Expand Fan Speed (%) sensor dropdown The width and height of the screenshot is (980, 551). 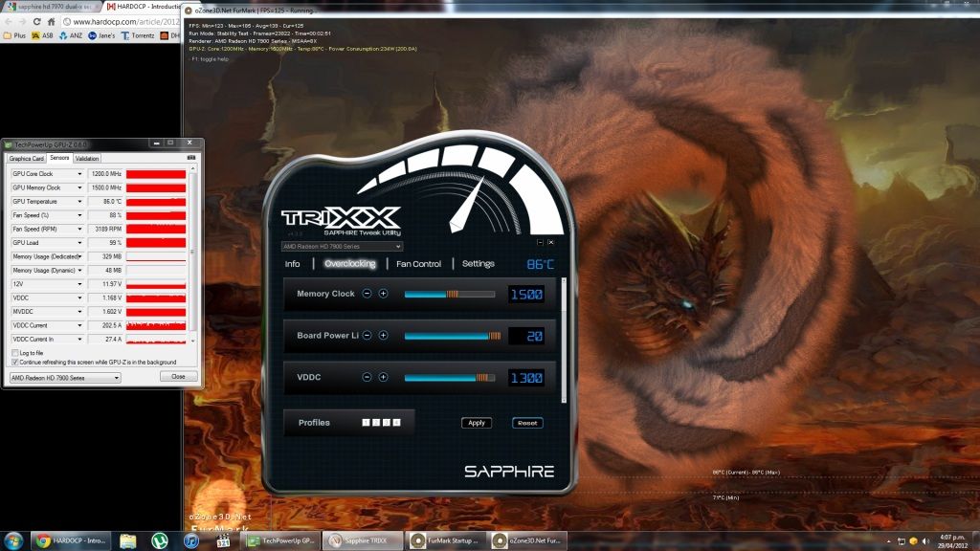(x=79, y=215)
